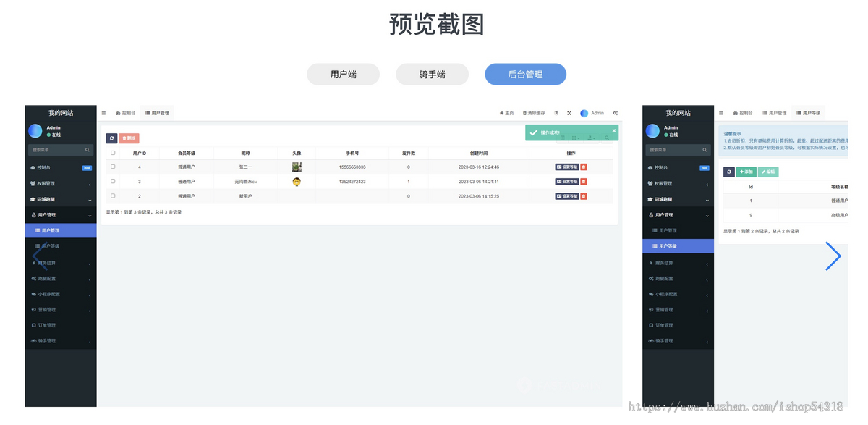Expand 财务结算 in right preview sidebar

tap(678, 262)
